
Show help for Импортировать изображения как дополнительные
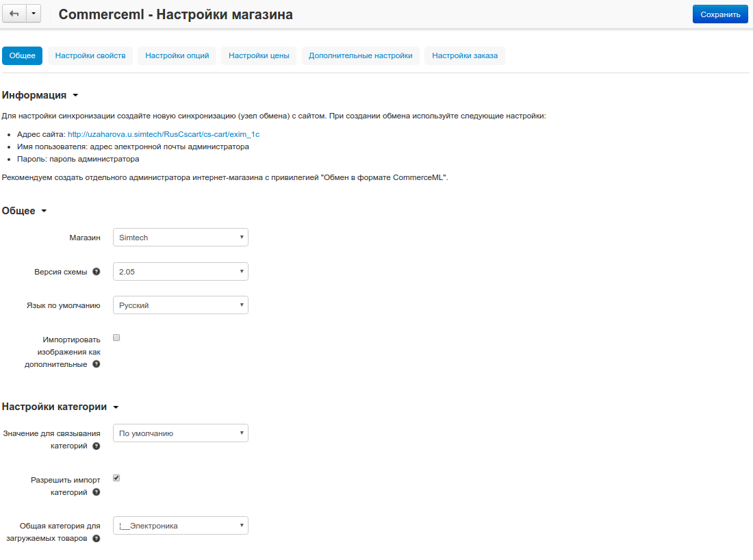click(97, 364)
